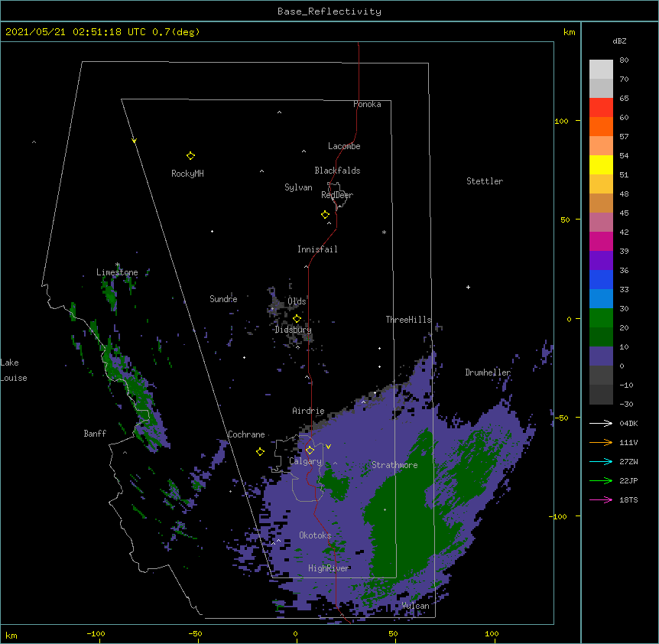Image resolution: width=659 pixels, height=644 pixels.
Task: Click the -30 dBZ value in legend
Action: coord(626,404)
